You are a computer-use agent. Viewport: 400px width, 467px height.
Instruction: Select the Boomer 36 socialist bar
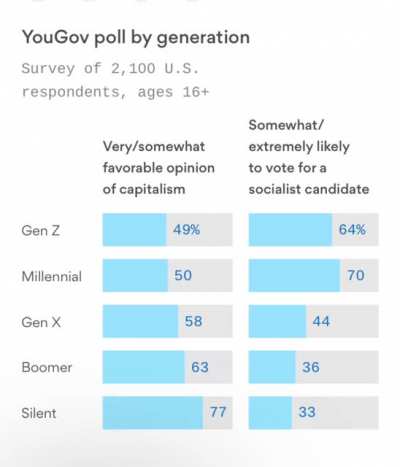coord(314,367)
